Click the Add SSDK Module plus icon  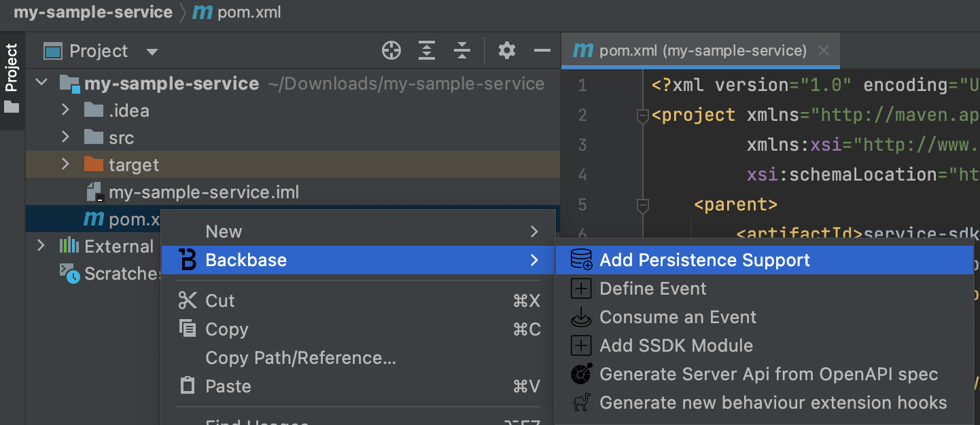click(x=581, y=346)
